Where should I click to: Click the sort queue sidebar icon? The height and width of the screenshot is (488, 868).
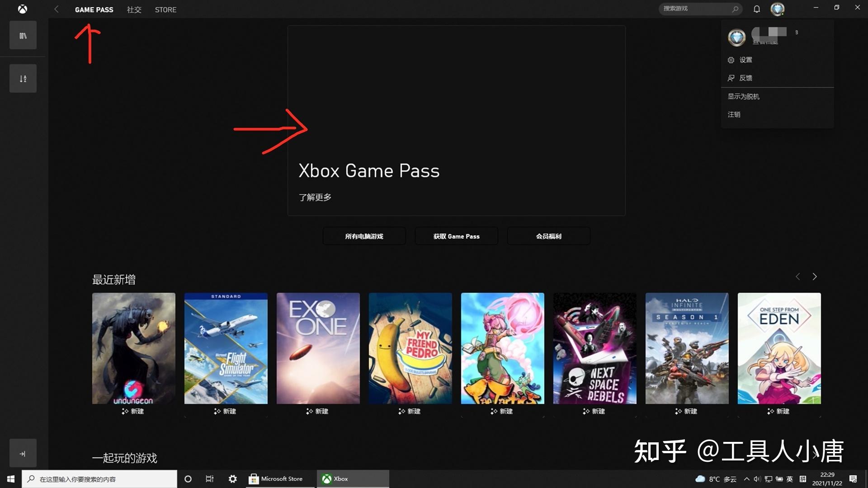pos(23,79)
